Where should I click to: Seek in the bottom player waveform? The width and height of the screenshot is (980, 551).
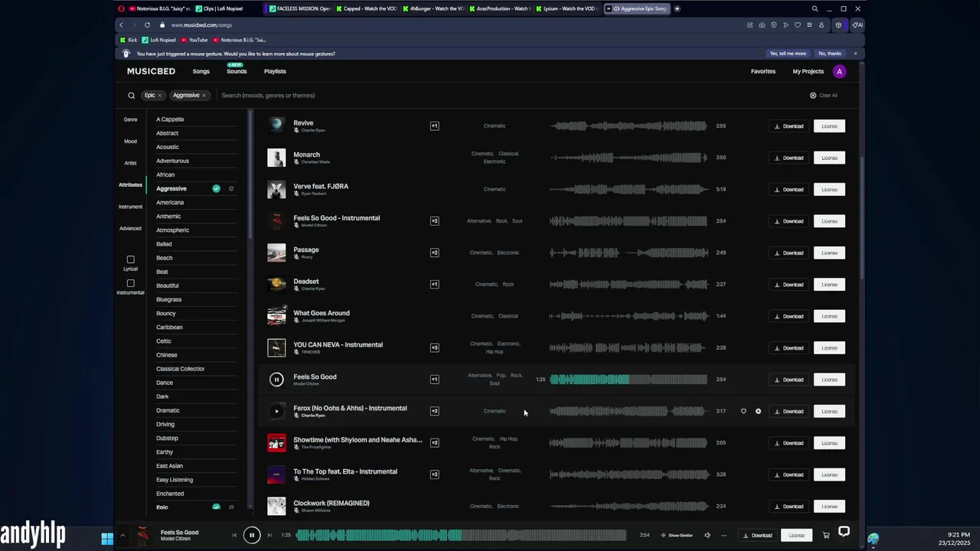pyautogui.click(x=461, y=535)
